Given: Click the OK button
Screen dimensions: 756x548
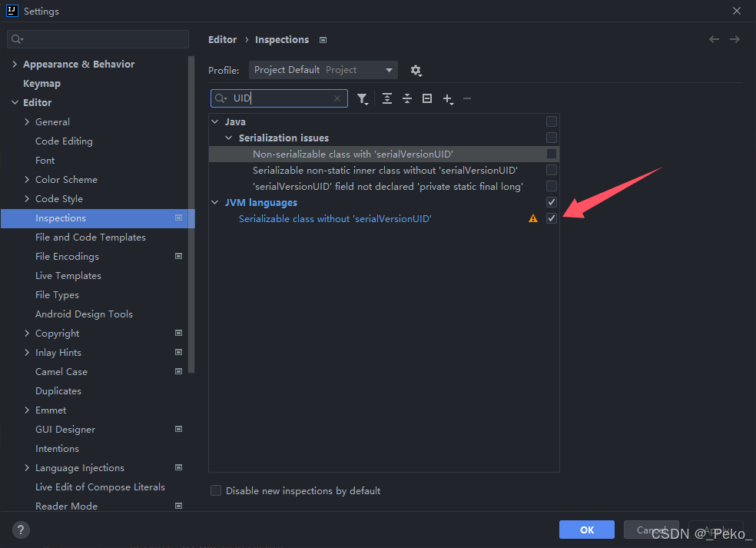Looking at the screenshot, I should point(587,530).
